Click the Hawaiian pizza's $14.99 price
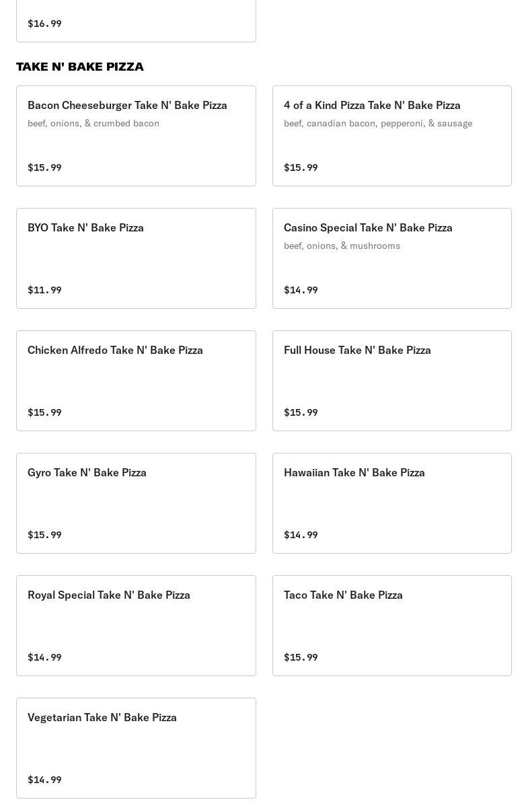This screenshot has width=528, height=812. pos(301,535)
